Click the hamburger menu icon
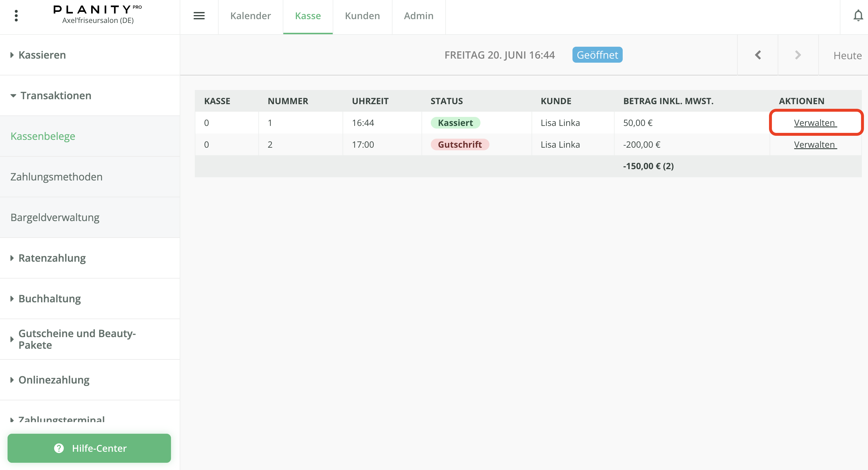 199,16
